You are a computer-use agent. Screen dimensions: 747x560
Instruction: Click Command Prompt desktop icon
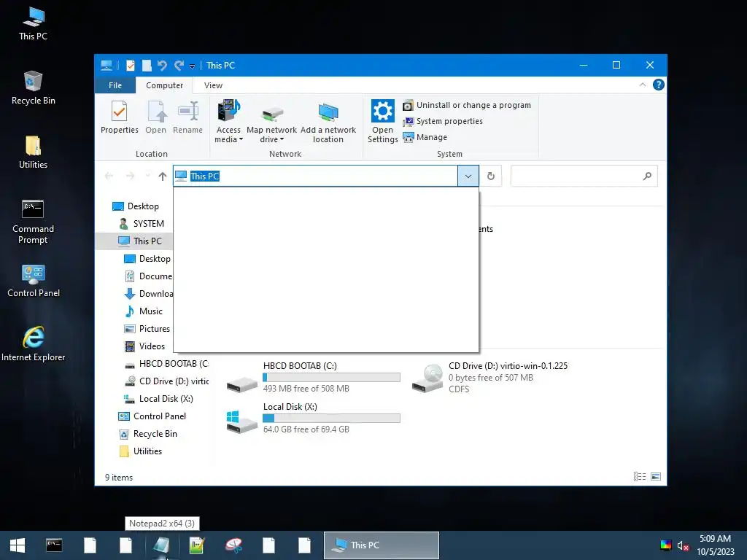click(x=34, y=222)
